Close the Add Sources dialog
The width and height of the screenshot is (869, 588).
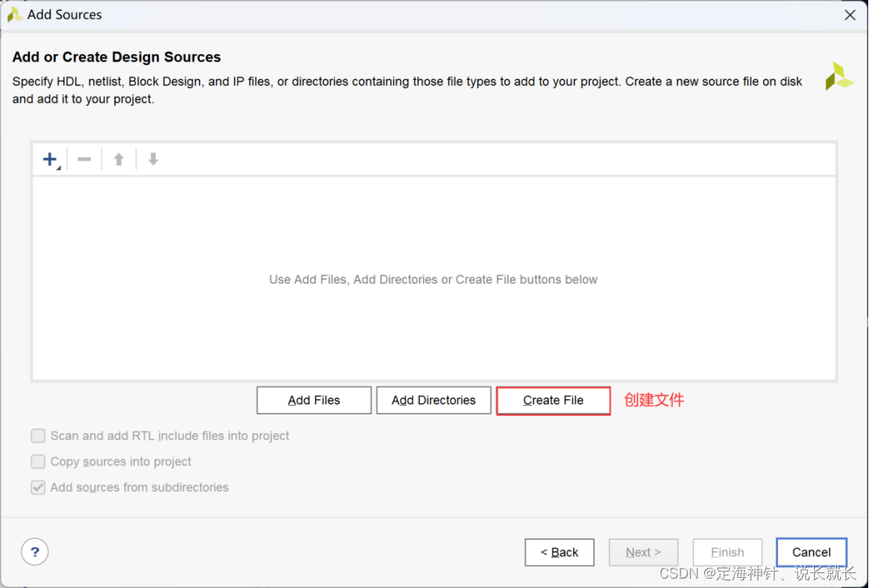click(x=849, y=15)
